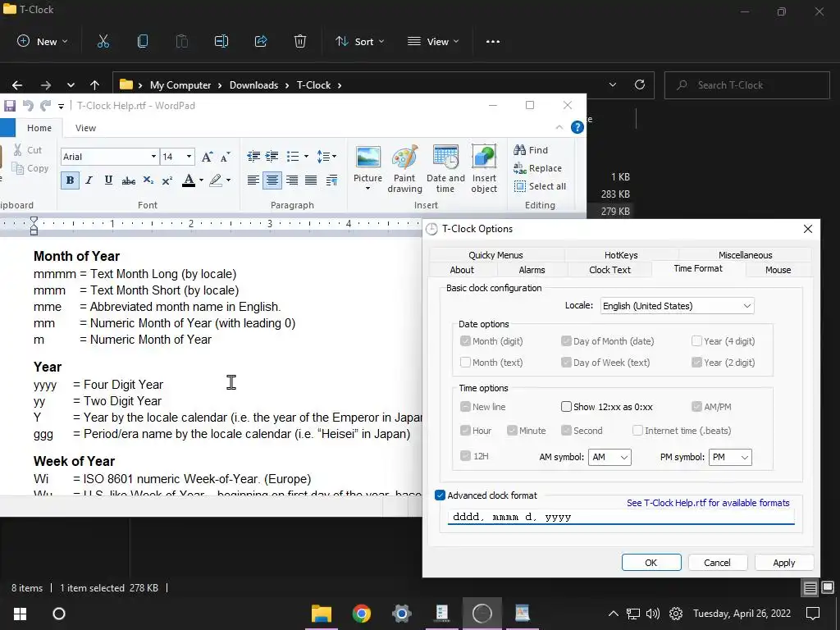The width and height of the screenshot is (840, 630).
Task: Expand the View menu in File Explorer
Action: pyautogui.click(x=433, y=41)
